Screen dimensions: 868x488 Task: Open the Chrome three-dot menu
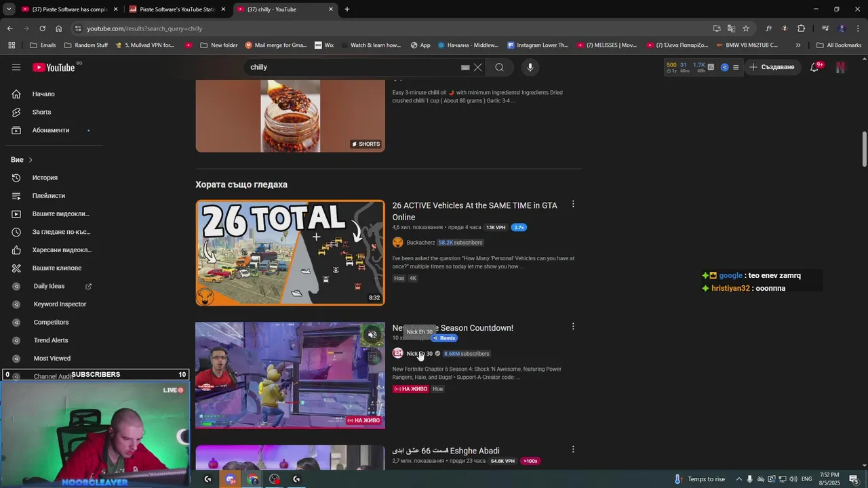coord(859,28)
